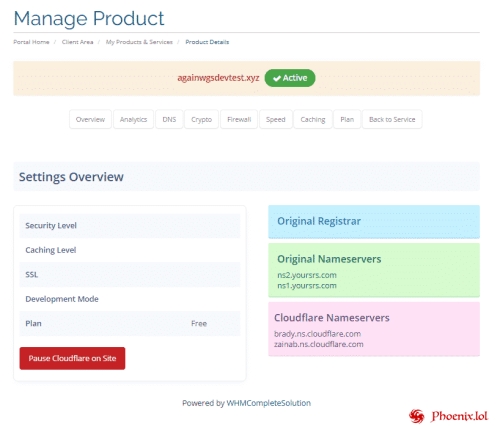Viewport: 500px width, 426px height.
Task: Open the Overview tab
Action: 90,119
